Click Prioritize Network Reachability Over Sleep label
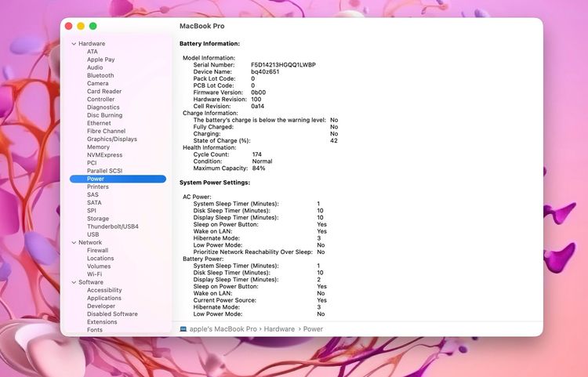The height and width of the screenshot is (377, 588). pyautogui.click(x=253, y=252)
